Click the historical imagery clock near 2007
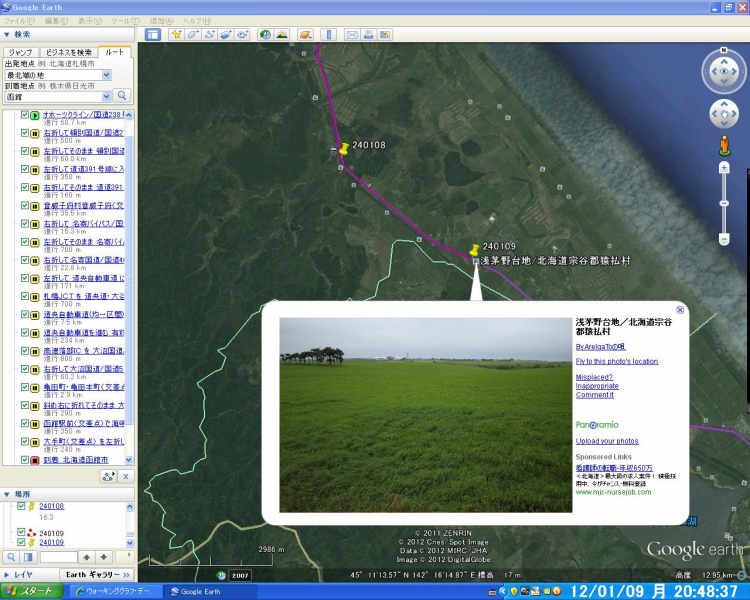The height and width of the screenshot is (600, 750). 221,575
